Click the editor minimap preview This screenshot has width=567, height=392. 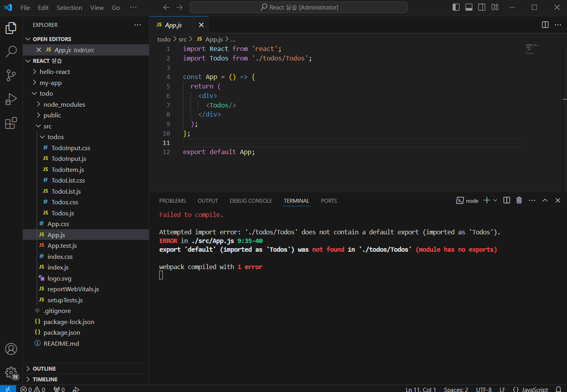(532, 49)
